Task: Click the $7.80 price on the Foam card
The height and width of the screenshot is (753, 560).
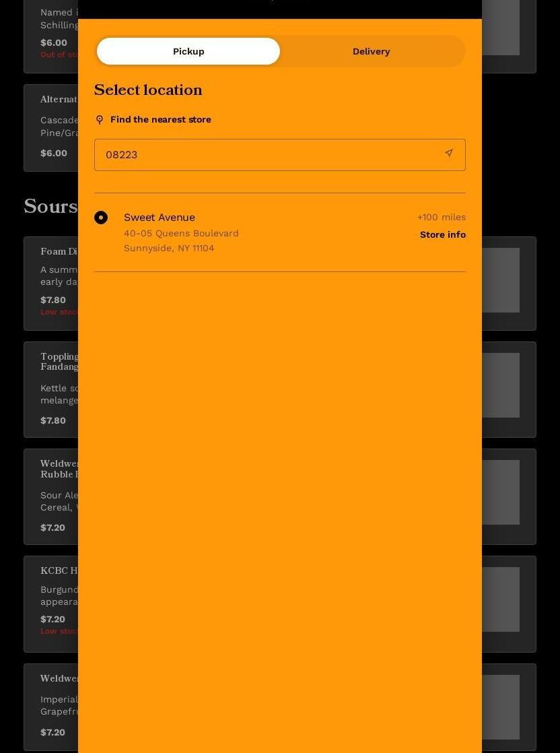Action: (x=53, y=300)
